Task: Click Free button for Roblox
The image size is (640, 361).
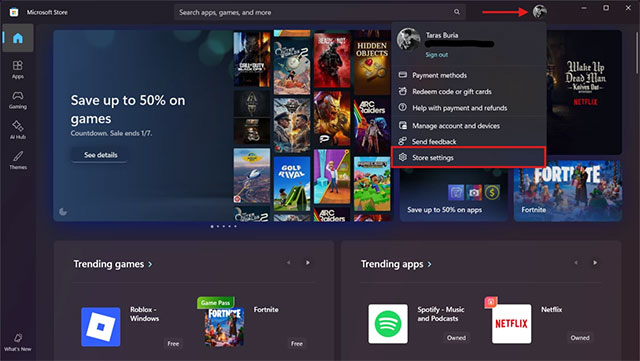Action: tap(173, 343)
